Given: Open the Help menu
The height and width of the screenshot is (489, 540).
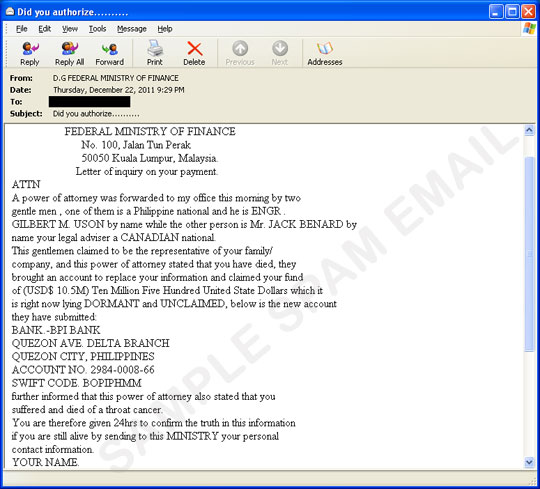Looking at the screenshot, I should pos(165,29).
